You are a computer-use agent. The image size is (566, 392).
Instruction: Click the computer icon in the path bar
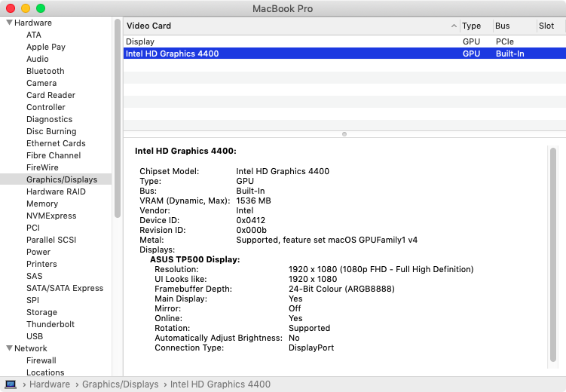pos(11,384)
